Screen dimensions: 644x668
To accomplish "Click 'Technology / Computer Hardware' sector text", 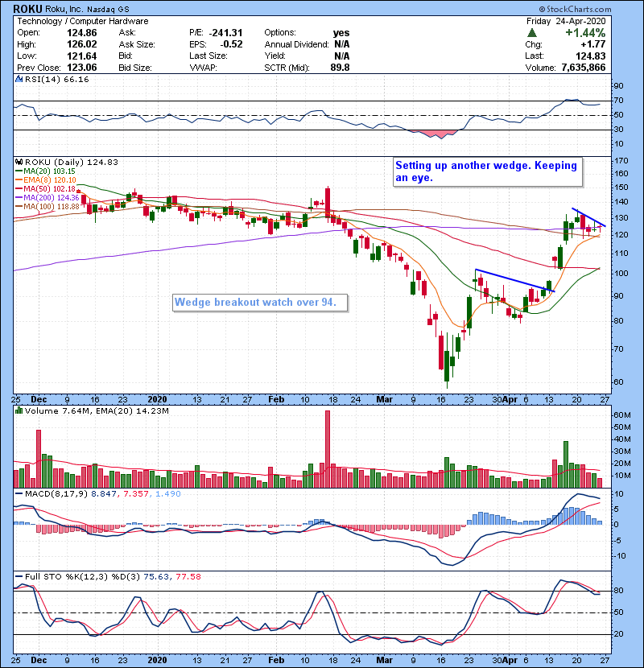I will [83, 21].
